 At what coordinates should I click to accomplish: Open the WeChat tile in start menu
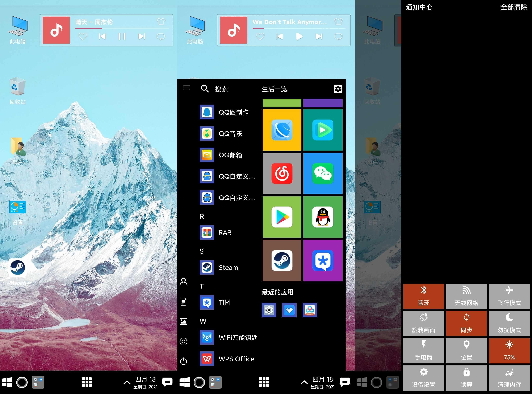point(323,173)
